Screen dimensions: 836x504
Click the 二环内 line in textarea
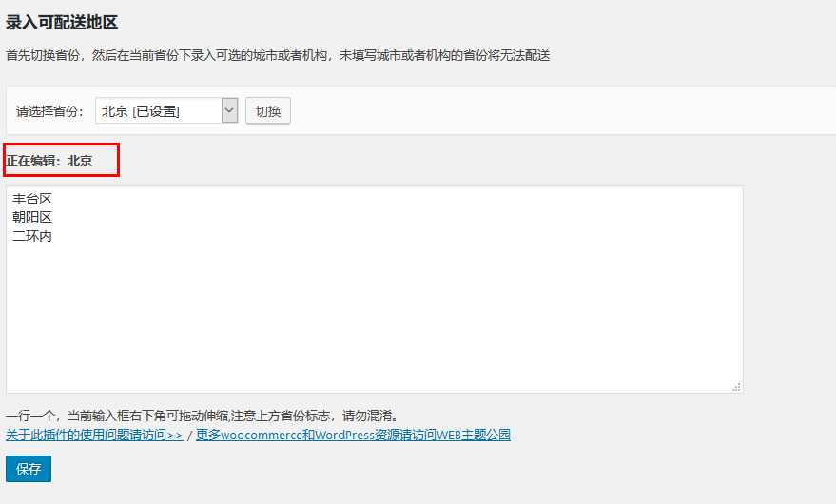tap(32, 236)
